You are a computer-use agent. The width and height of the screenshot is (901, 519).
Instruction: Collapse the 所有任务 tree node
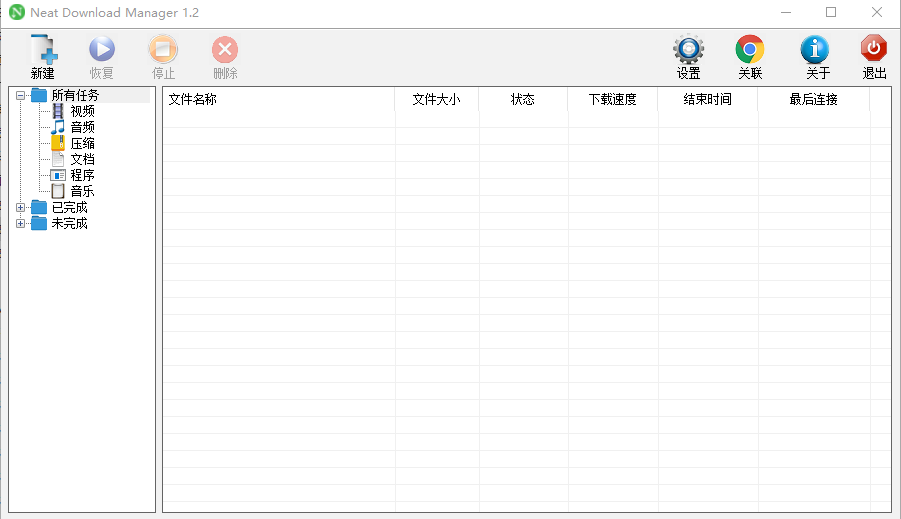click(21, 95)
